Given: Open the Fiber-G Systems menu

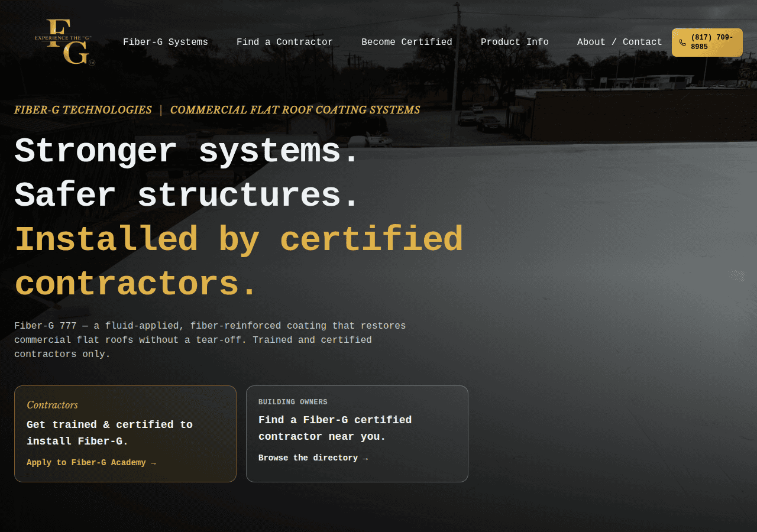Looking at the screenshot, I should pos(166,42).
